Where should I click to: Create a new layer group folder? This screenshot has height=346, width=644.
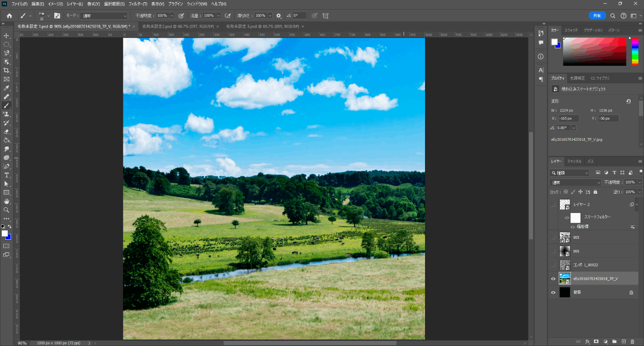[x=615, y=341]
